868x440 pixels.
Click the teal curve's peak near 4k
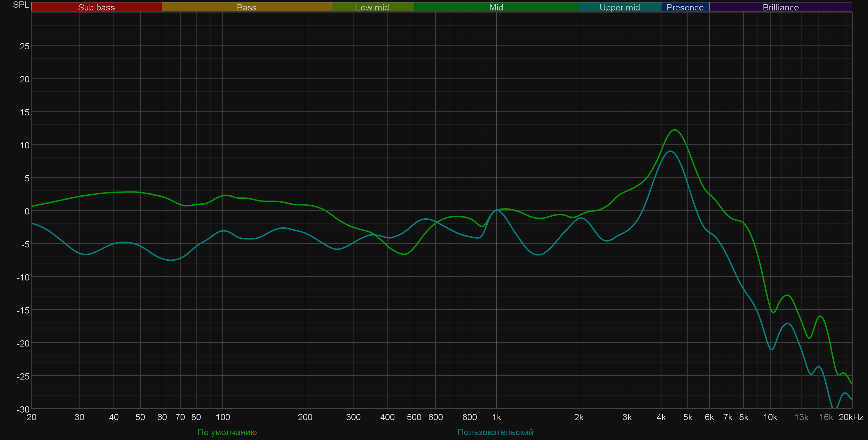coord(670,151)
